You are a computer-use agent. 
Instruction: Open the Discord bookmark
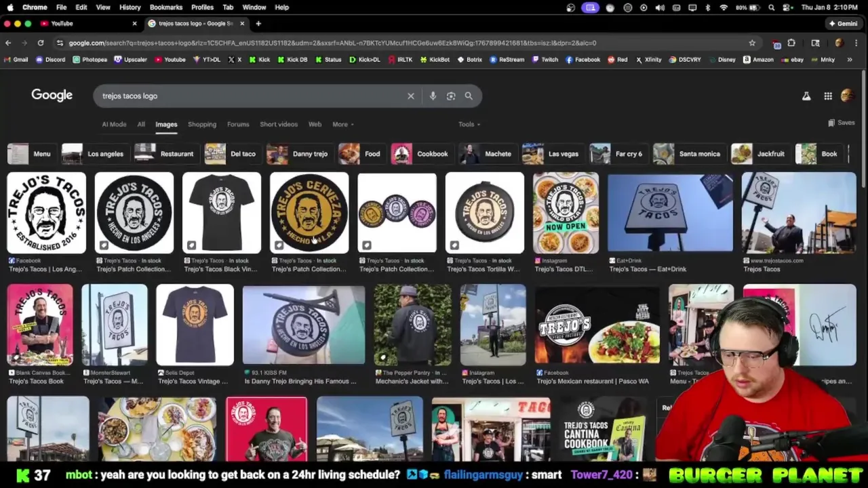coord(50,60)
